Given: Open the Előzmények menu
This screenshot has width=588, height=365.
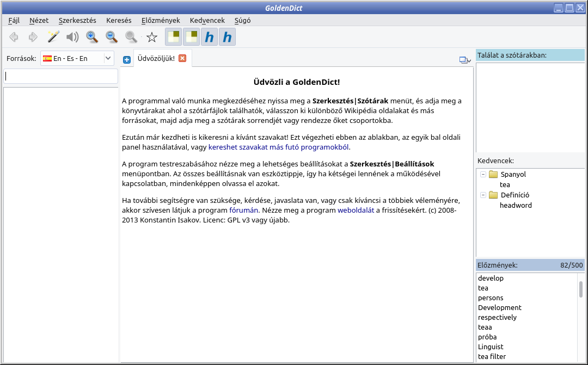Looking at the screenshot, I should coord(161,20).
